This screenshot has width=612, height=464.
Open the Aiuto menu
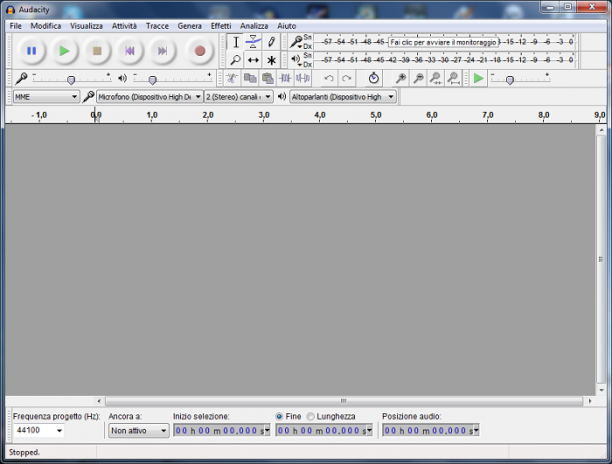pos(286,26)
